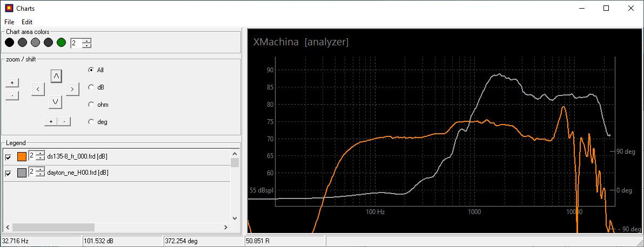Select the deg radio option

pyautogui.click(x=98, y=122)
